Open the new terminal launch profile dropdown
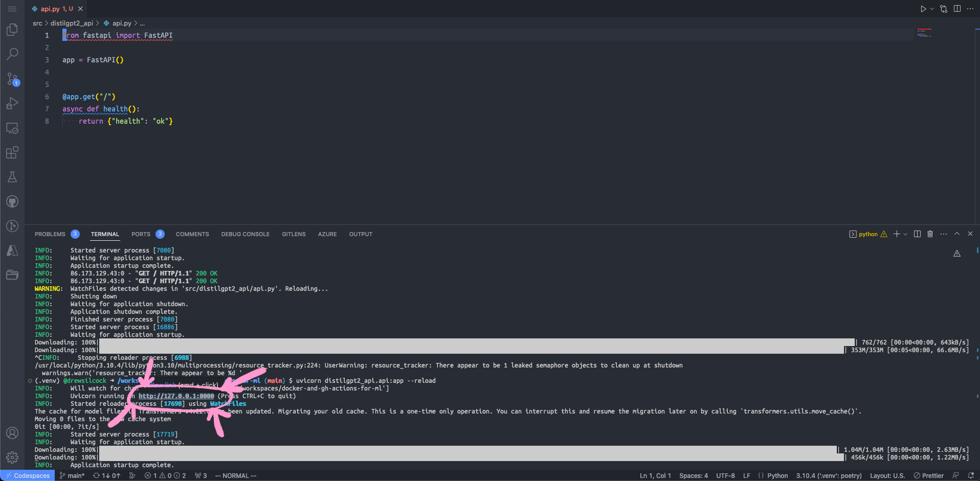 click(905, 234)
